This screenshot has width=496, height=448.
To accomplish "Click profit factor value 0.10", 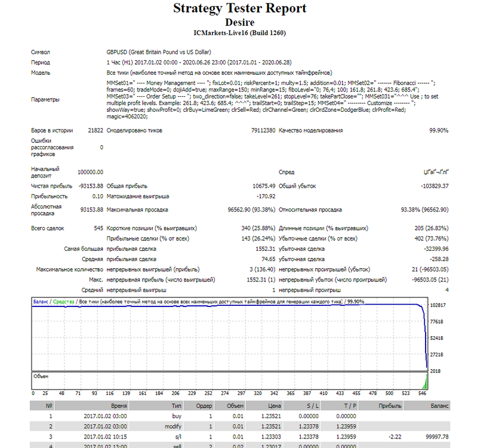I will coord(98,197).
